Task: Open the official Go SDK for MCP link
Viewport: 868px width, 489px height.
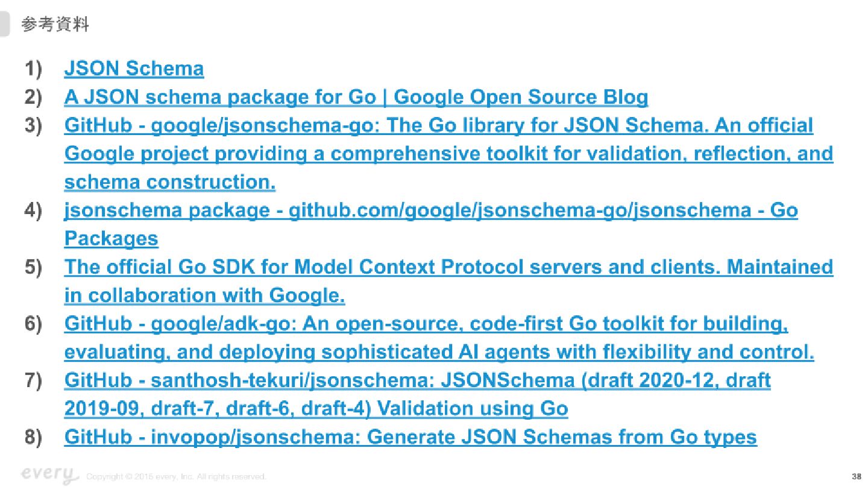Action: click(x=448, y=281)
